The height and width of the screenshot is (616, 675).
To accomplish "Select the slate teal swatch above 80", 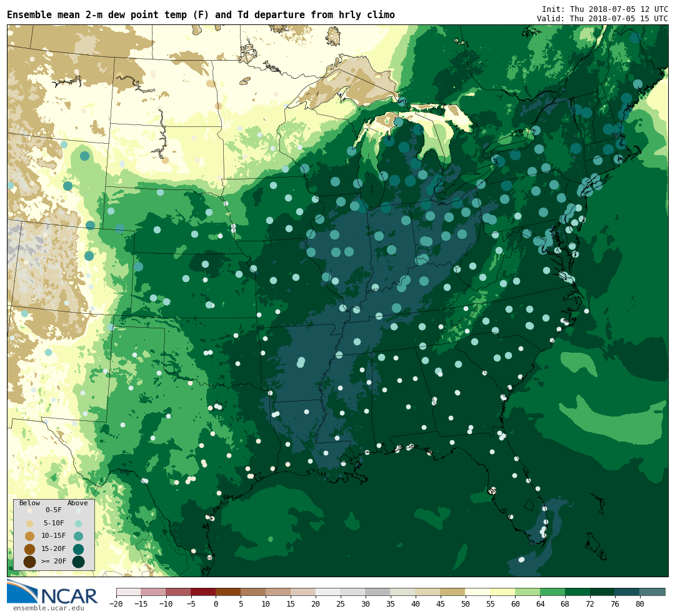I will pos(652,592).
